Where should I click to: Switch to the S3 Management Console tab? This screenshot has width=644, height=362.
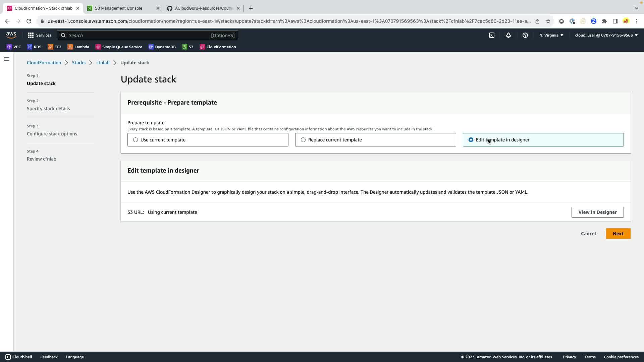[x=119, y=8]
